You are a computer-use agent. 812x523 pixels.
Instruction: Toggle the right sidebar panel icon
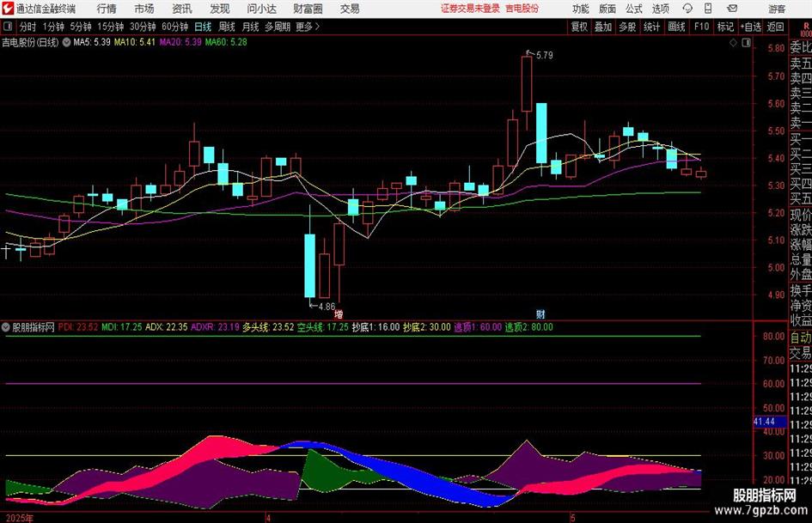(x=746, y=43)
